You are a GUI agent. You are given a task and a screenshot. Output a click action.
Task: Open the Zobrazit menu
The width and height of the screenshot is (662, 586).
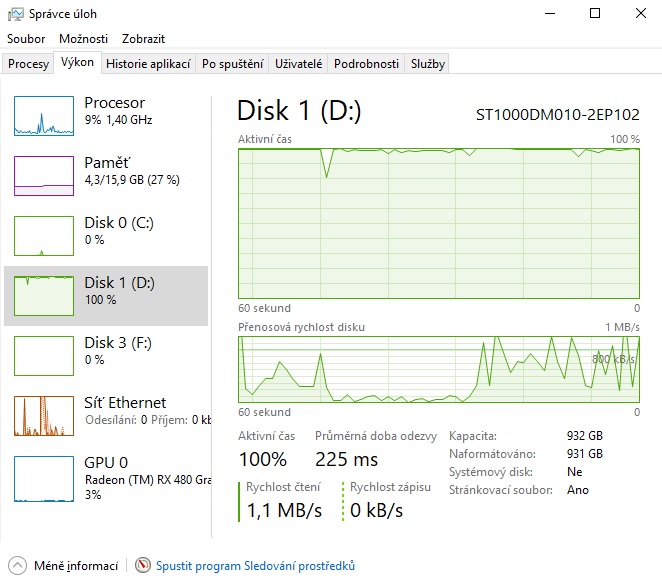pyautogui.click(x=143, y=39)
